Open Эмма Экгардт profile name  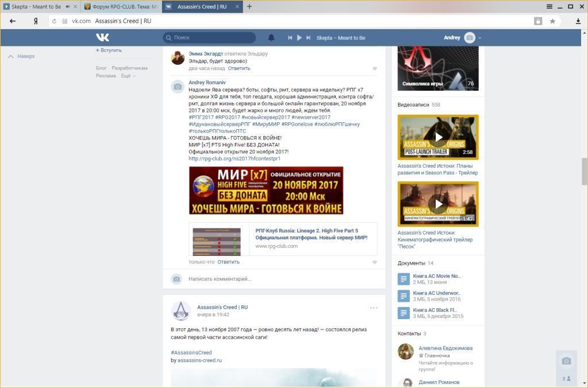point(206,53)
